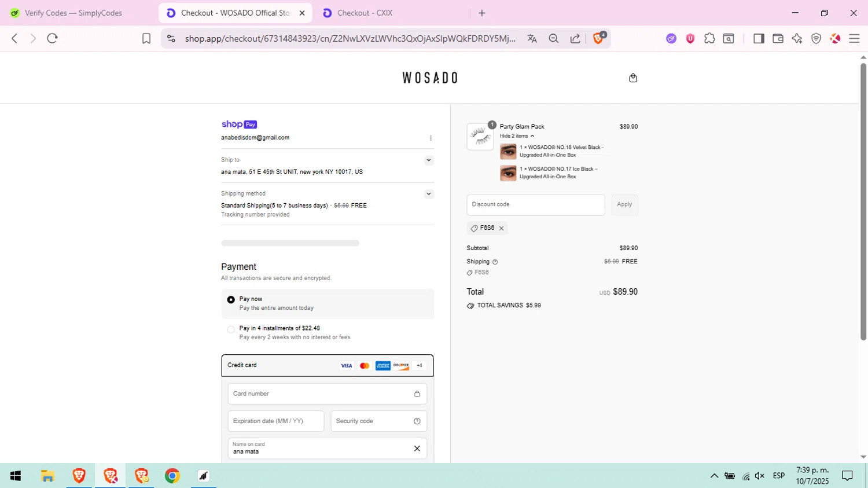Open Shop Pay account options menu
868x488 pixels.
431,138
